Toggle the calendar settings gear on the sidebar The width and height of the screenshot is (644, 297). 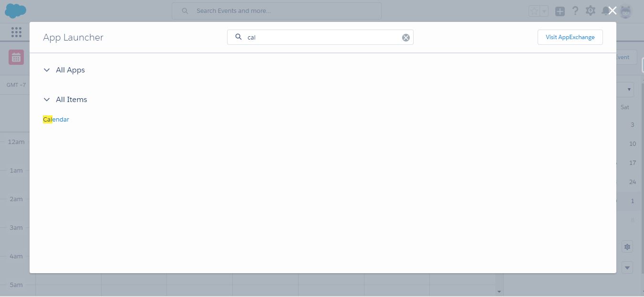point(627,246)
